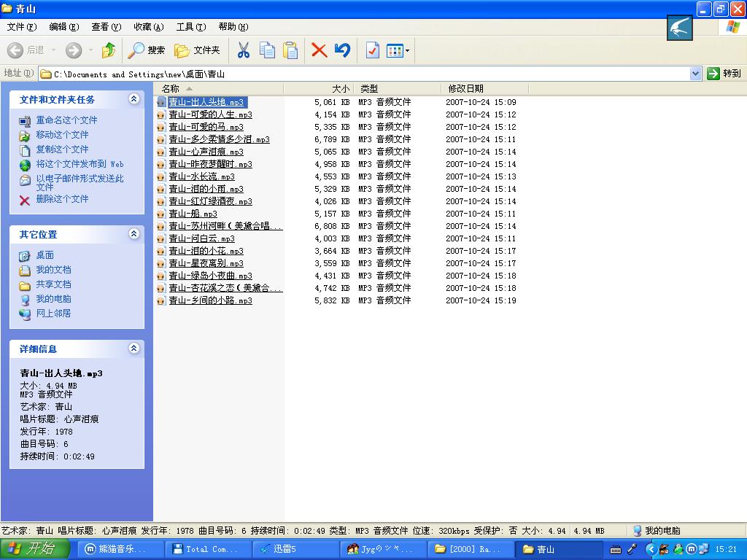Click the Back navigation arrow

(x=16, y=50)
